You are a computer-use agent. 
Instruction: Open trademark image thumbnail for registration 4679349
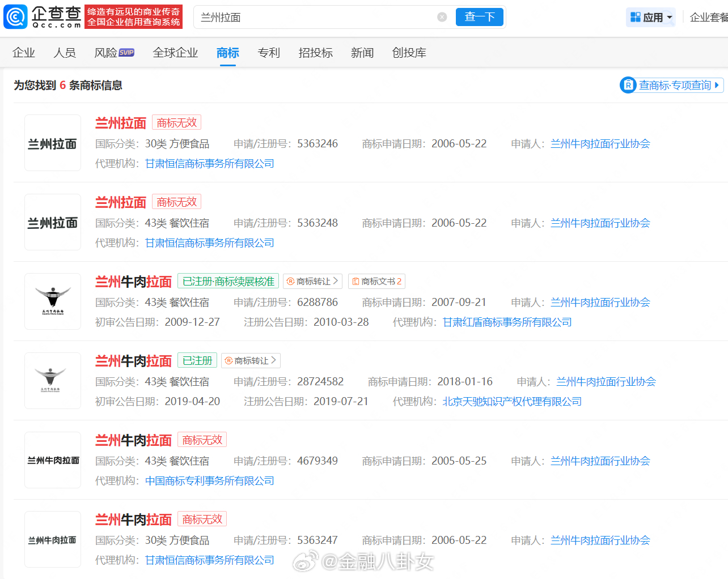(53, 460)
